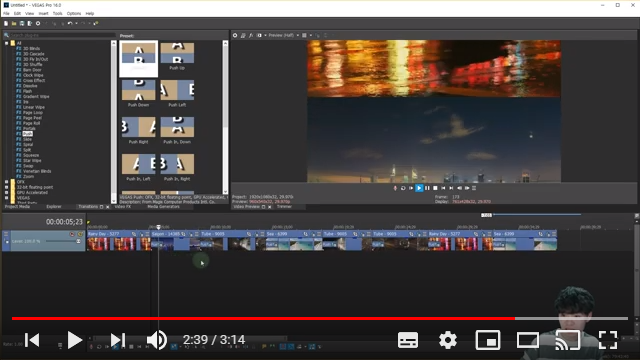Image resolution: width=640 pixels, height=360 pixels.
Task: Click the Undo arrow in toolbar
Action: pos(70,24)
